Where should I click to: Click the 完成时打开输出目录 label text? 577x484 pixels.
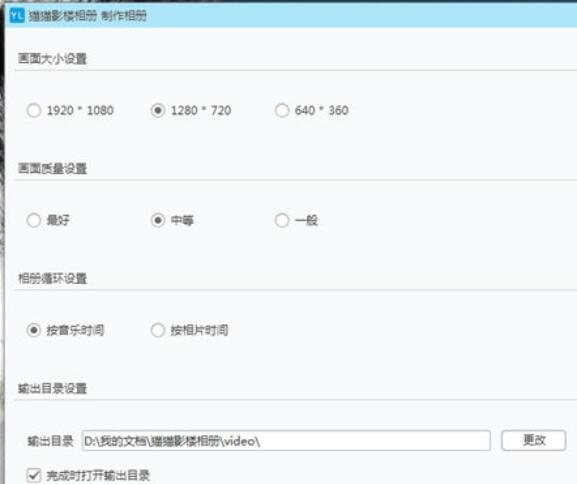[98, 476]
